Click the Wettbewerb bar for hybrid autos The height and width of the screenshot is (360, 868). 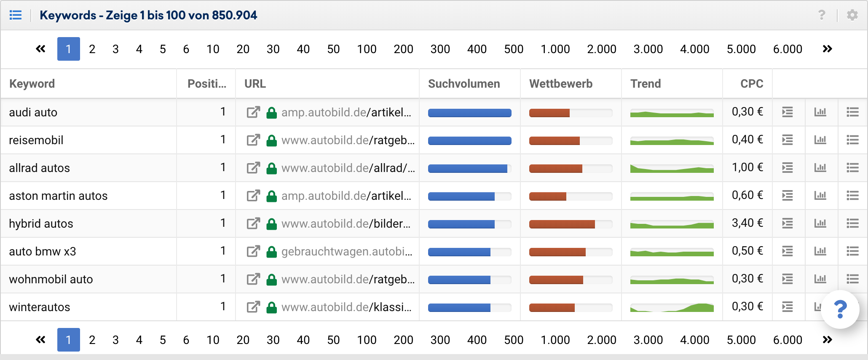click(x=571, y=224)
